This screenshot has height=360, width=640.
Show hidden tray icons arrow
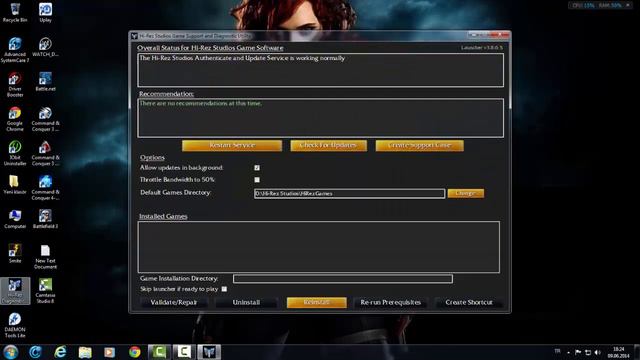tap(569, 353)
